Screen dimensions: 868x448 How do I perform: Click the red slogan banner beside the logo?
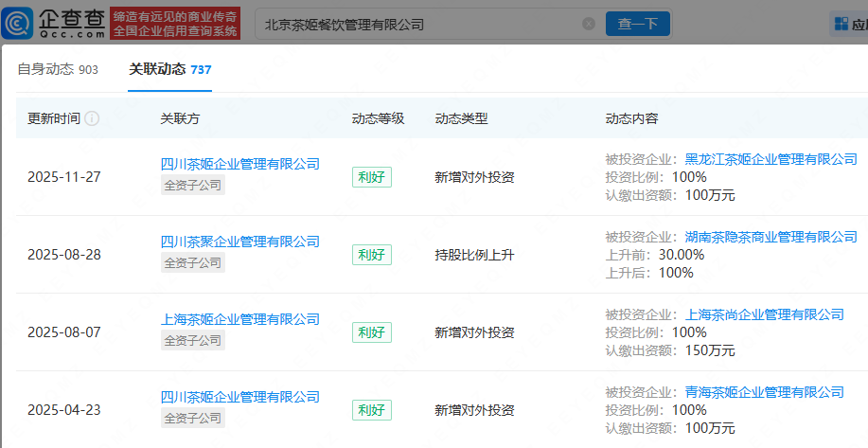coord(175,24)
